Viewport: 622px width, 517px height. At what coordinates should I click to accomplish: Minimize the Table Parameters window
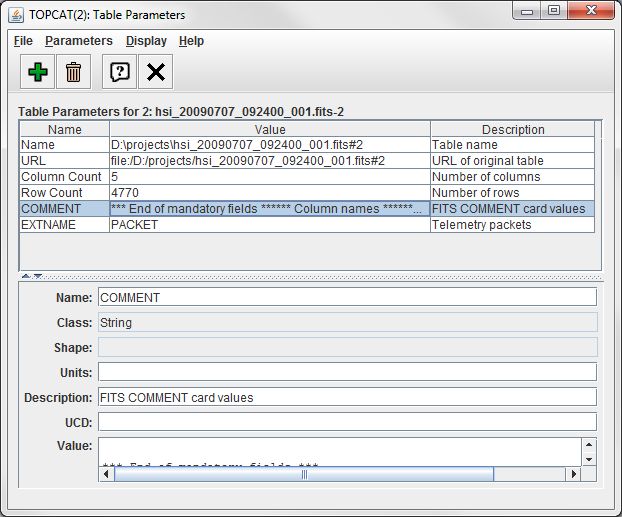coord(527,11)
